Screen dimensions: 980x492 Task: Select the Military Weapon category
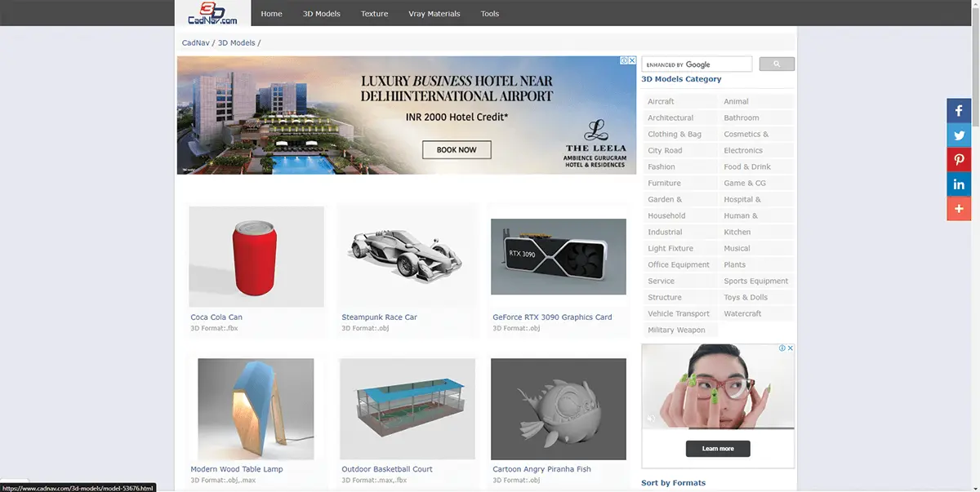tap(676, 330)
